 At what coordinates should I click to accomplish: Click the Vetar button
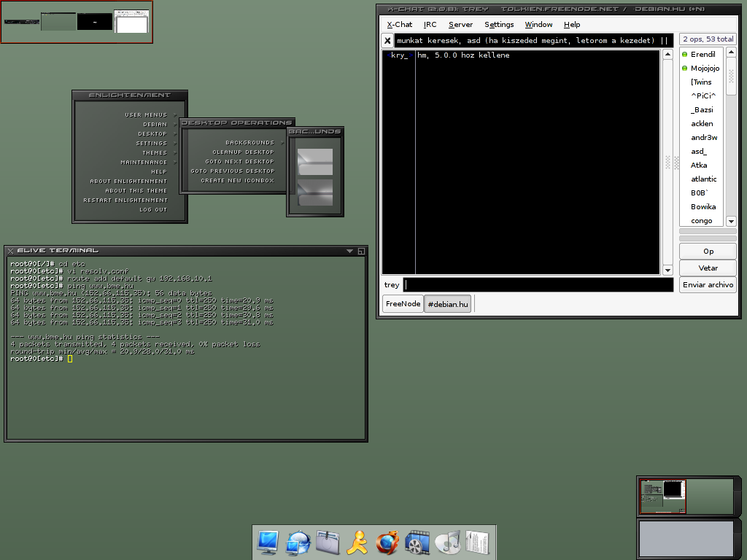click(708, 268)
